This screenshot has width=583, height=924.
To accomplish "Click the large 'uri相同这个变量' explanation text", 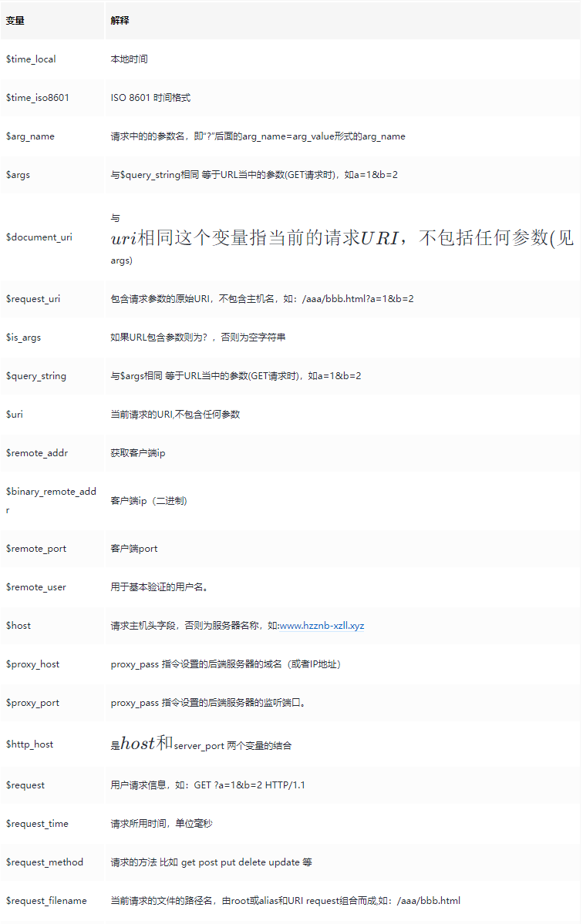I will point(342,238).
